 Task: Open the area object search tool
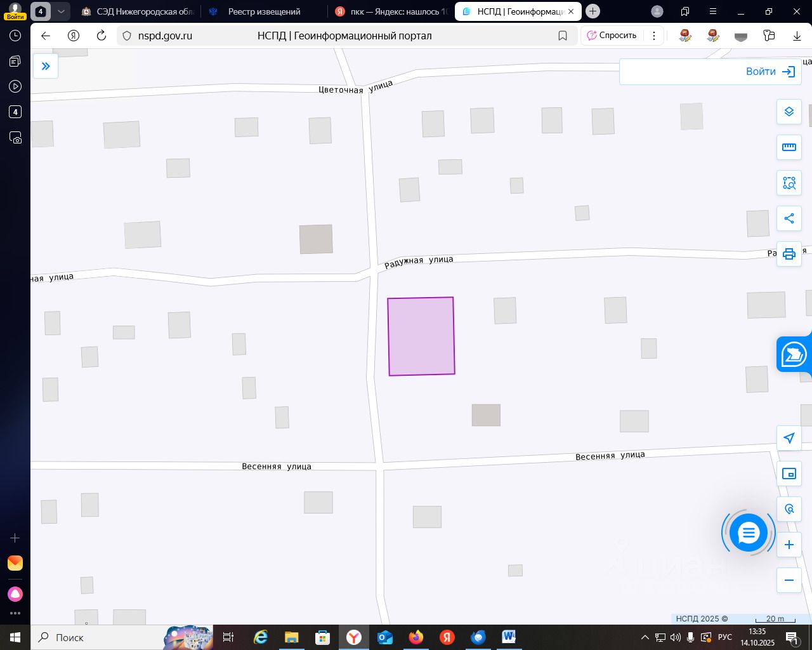789,183
